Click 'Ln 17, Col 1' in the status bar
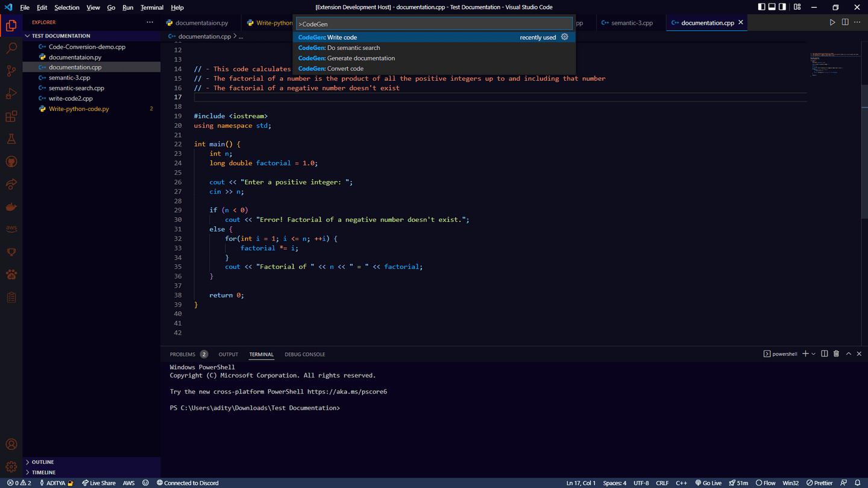 click(581, 483)
